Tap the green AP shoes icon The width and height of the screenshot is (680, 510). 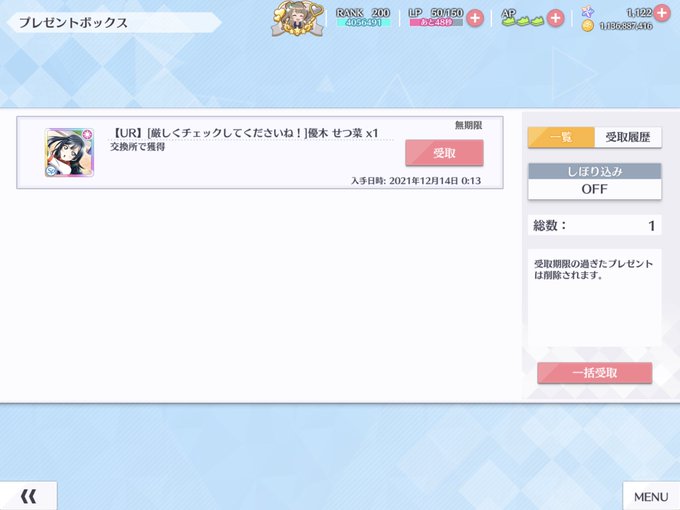click(523, 18)
